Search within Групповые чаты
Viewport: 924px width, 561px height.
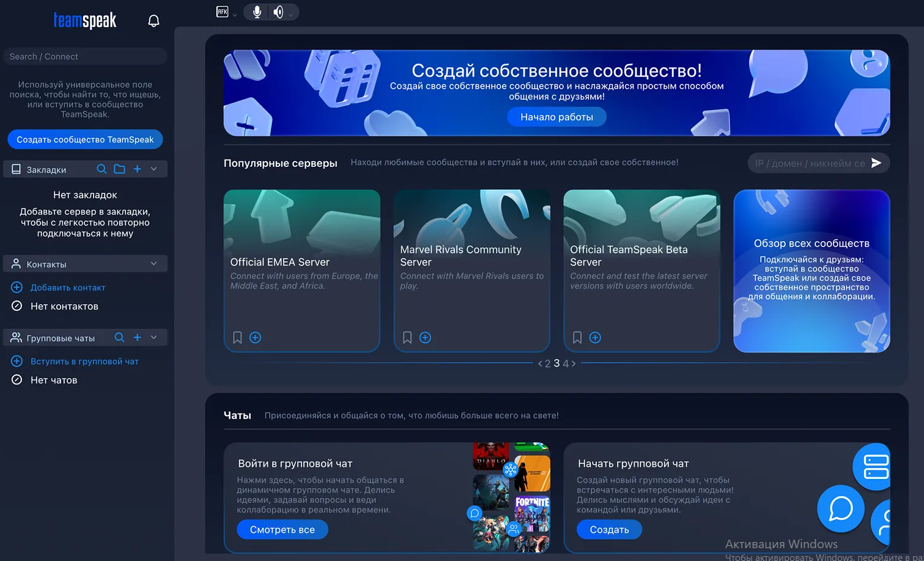pos(119,338)
